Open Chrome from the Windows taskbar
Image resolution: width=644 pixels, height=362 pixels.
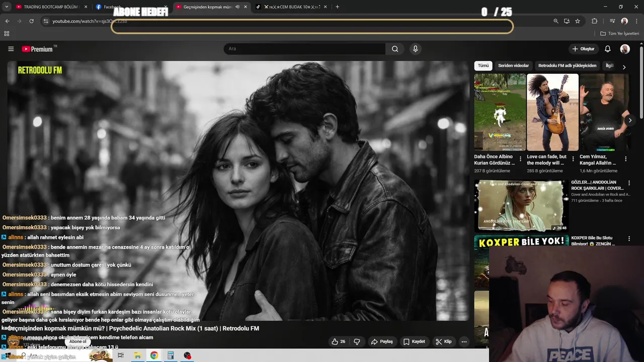154,355
